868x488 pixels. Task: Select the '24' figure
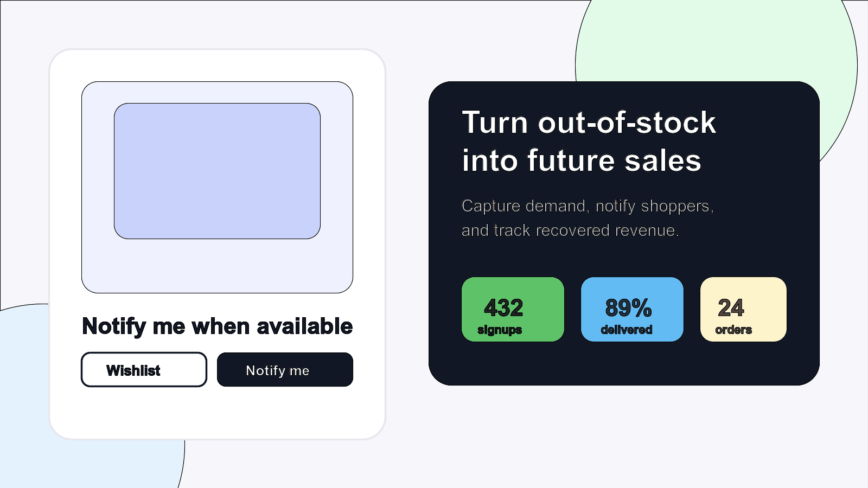click(731, 308)
